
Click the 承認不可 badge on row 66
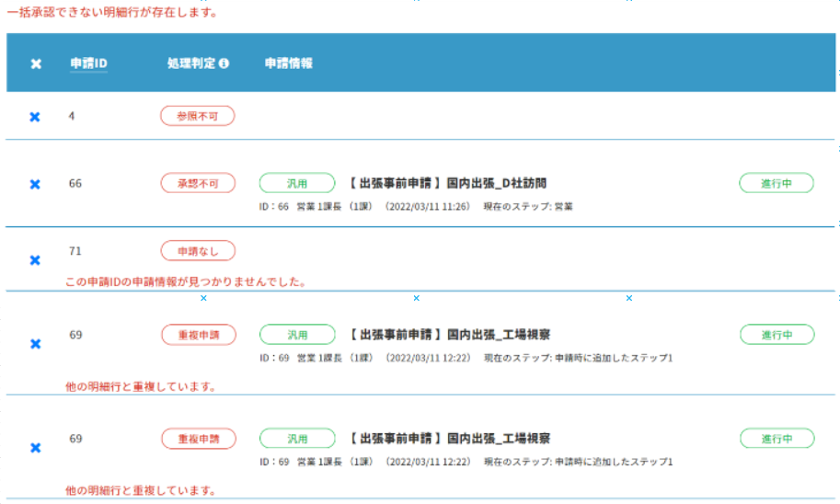tap(197, 183)
